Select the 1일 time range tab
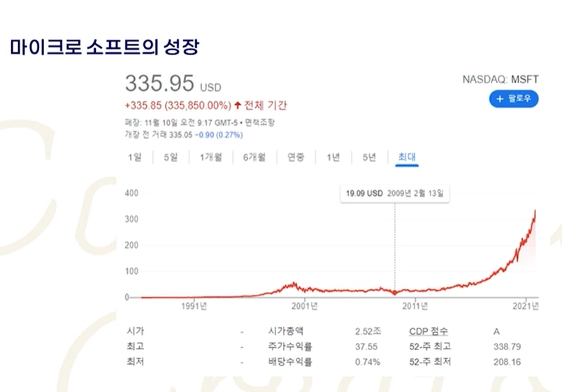Viewport: 562px width, 392px height. (135, 157)
